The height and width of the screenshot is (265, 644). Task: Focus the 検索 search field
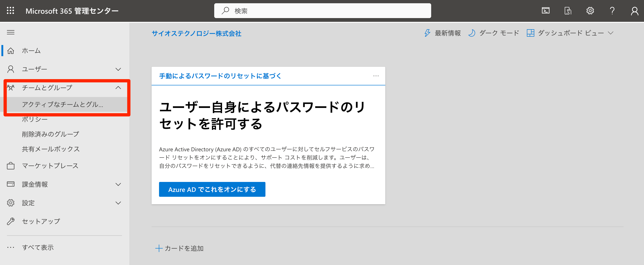click(322, 10)
